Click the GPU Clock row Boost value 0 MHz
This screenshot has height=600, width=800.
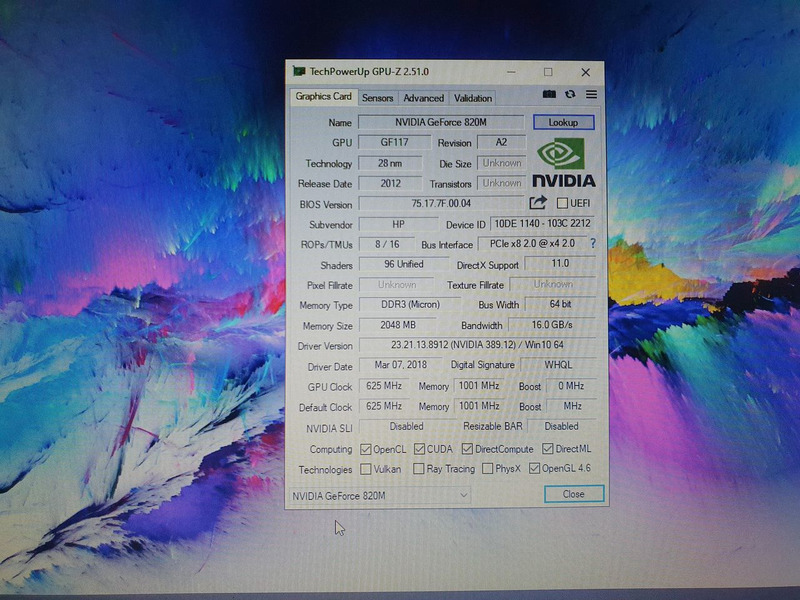click(571, 386)
